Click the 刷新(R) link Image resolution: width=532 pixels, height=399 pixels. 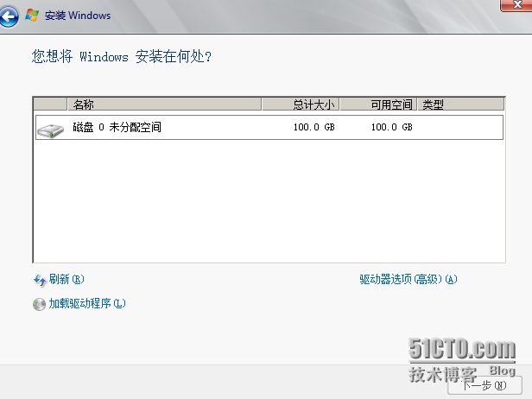pos(66,279)
